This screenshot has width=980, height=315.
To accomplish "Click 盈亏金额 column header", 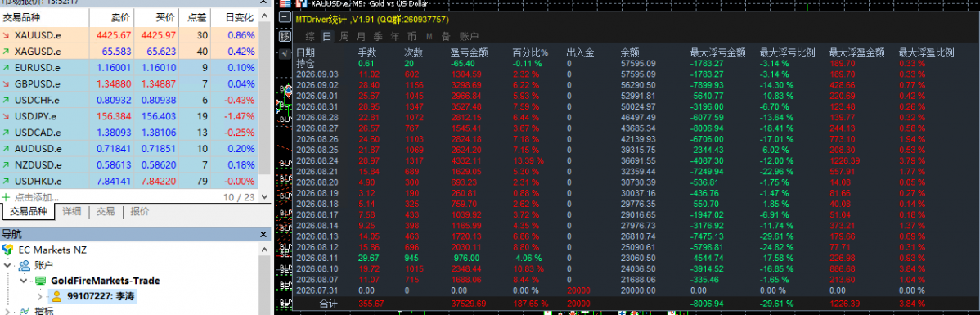I will tap(470, 53).
